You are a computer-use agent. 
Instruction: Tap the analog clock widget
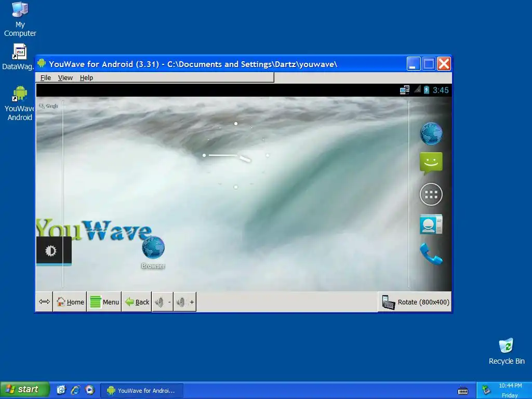pos(236,155)
